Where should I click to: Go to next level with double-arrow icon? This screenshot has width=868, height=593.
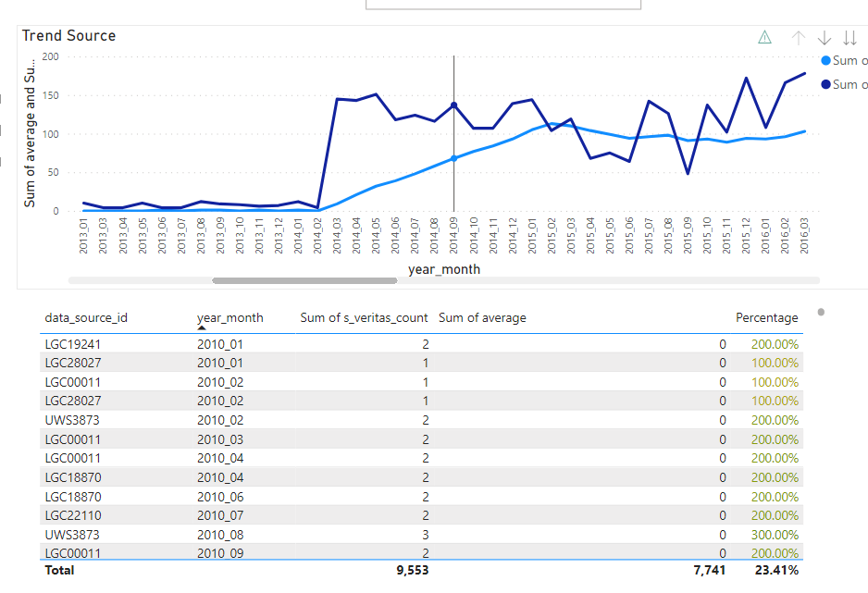(849, 38)
